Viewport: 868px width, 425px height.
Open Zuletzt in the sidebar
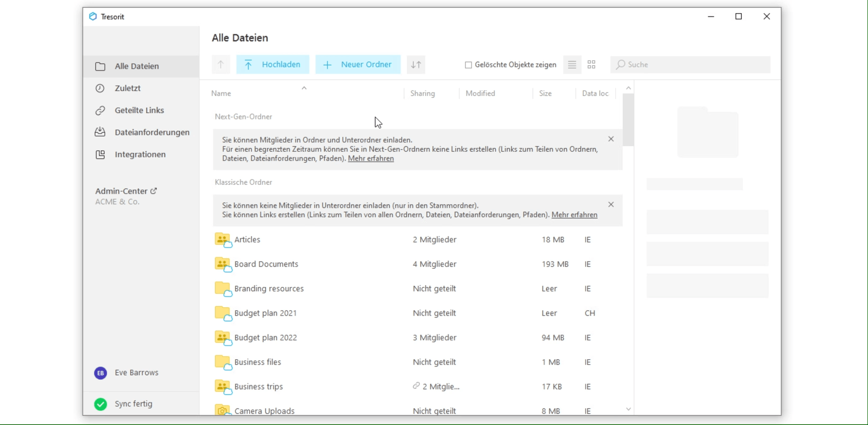tap(127, 88)
